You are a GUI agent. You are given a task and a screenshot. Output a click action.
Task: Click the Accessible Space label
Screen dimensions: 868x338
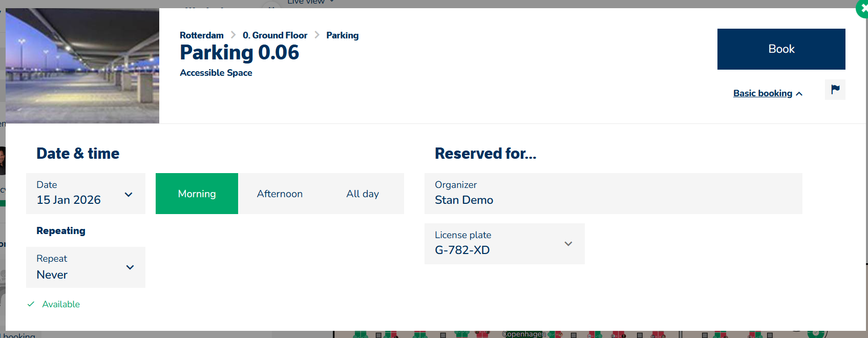(216, 73)
